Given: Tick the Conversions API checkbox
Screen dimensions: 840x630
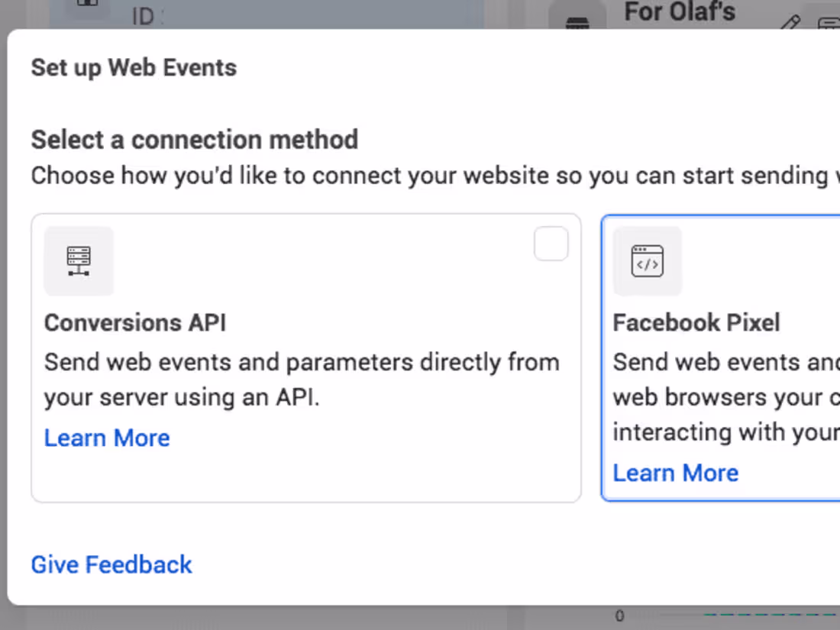Looking at the screenshot, I should pyautogui.click(x=551, y=244).
